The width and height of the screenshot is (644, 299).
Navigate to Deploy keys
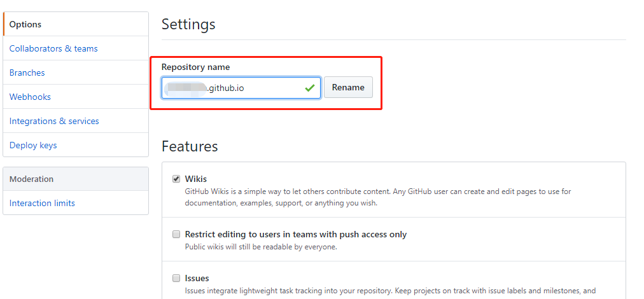tap(33, 145)
